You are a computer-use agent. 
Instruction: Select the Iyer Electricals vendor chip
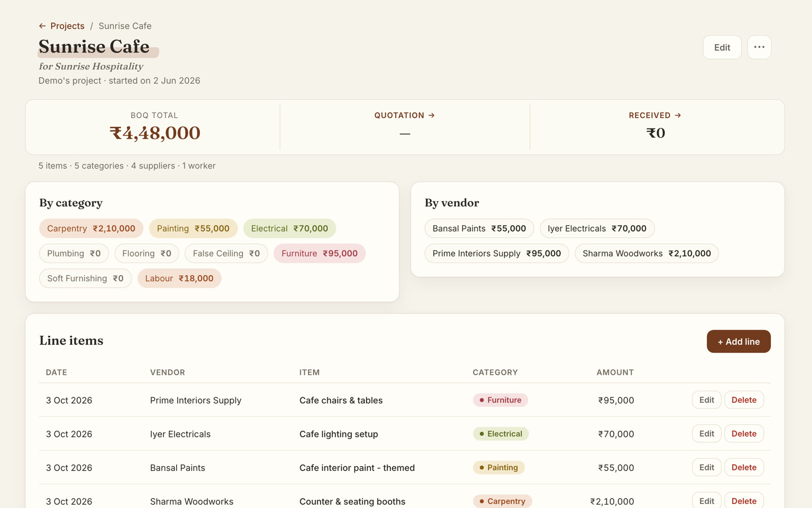tap(597, 229)
